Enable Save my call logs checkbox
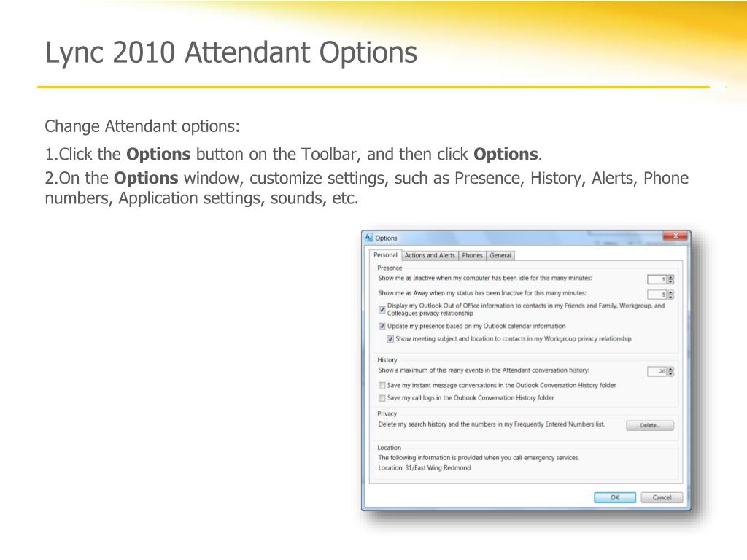This screenshot has height=560, width=747. click(x=382, y=398)
